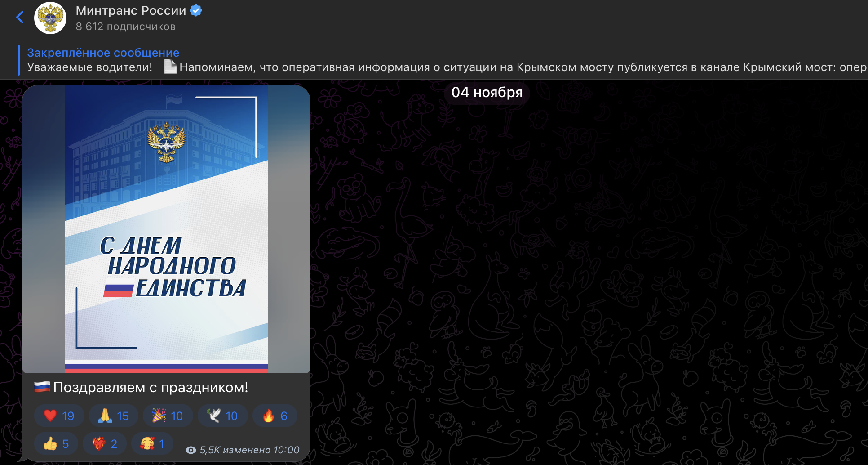Open the Закреплённое сообщение pinned header

(103, 53)
